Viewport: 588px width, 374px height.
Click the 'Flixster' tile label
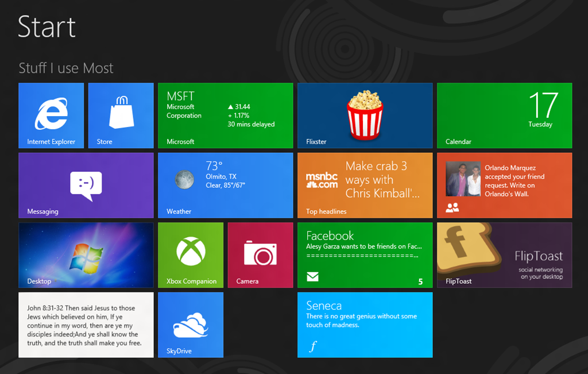click(x=316, y=142)
